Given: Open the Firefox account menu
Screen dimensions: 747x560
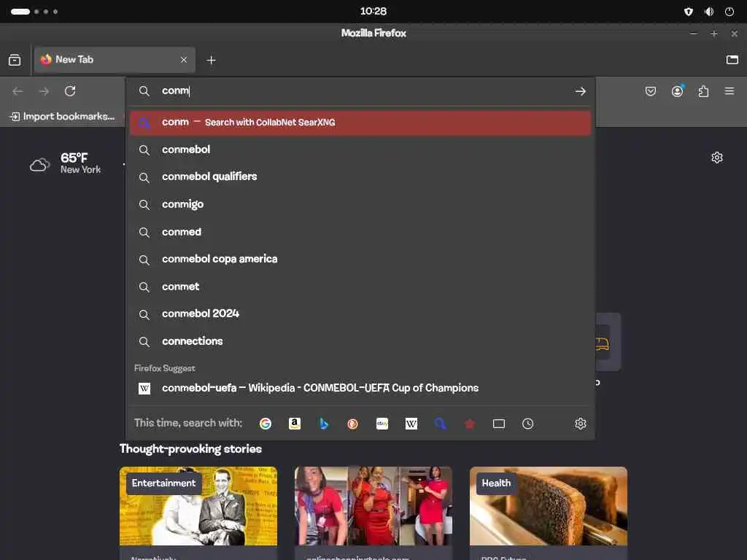Looking at the screenshot, I should tap(677, 91).
